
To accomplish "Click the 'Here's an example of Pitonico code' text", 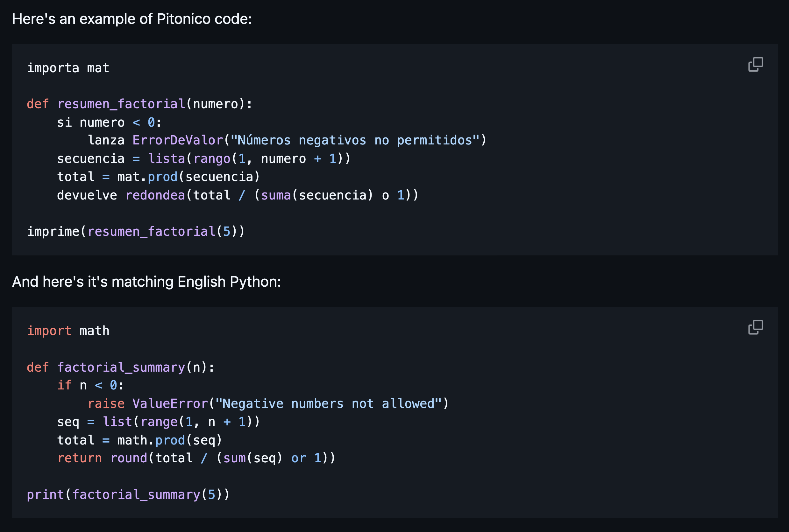I will click(x=132, y=19).
